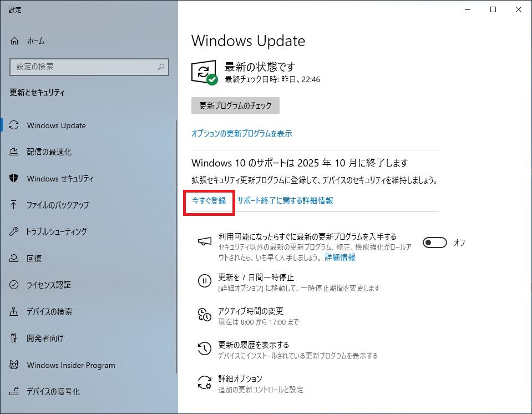Open Windows セキュリティ shield icon
The width and height of the screenshot is (532, 414).
[x=15, y=179]
